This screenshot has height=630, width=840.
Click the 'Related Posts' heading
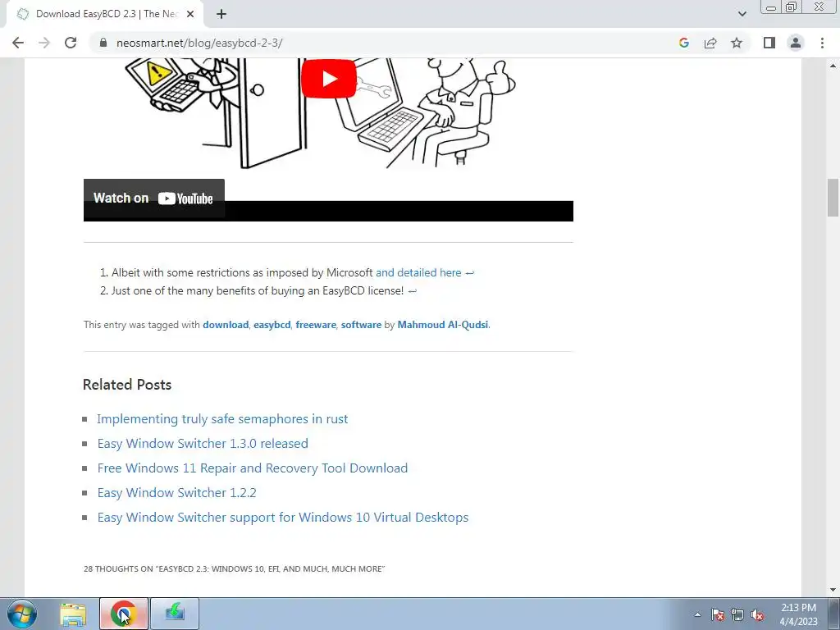[127, 385]
